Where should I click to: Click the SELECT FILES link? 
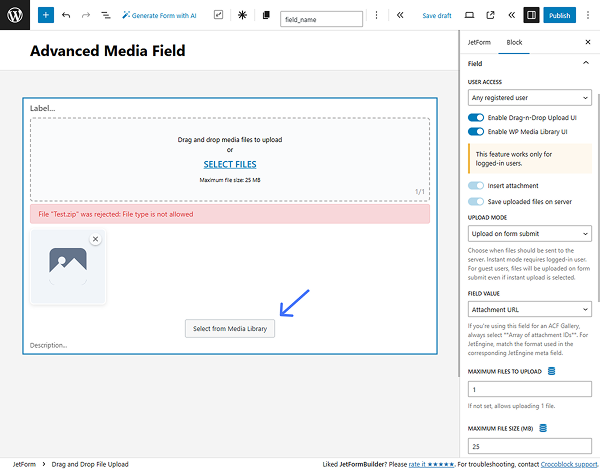coord(230,164)
